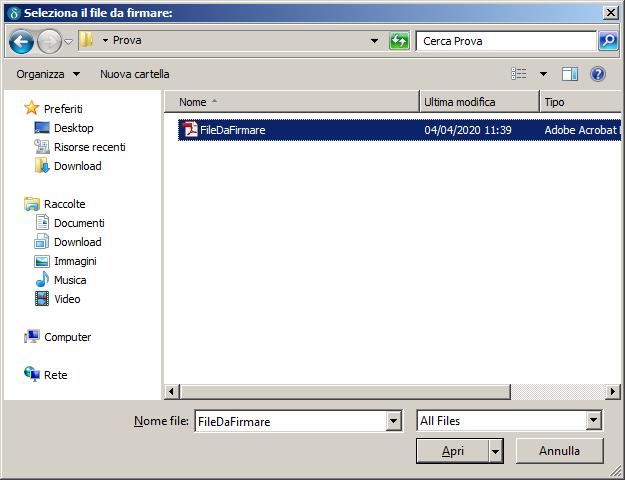Sort by the Ultima modifica column header
Screen dimensions: 625x480
[478, 102]
